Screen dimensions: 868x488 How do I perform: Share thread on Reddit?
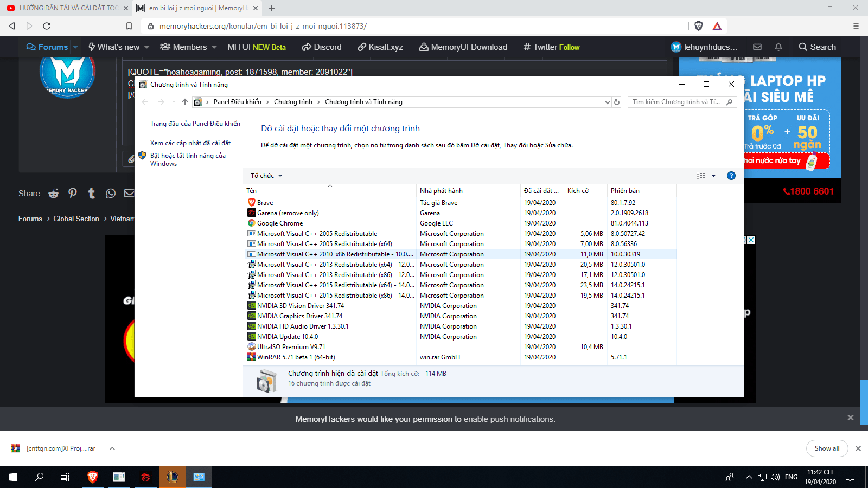click(x=54, y=194)
